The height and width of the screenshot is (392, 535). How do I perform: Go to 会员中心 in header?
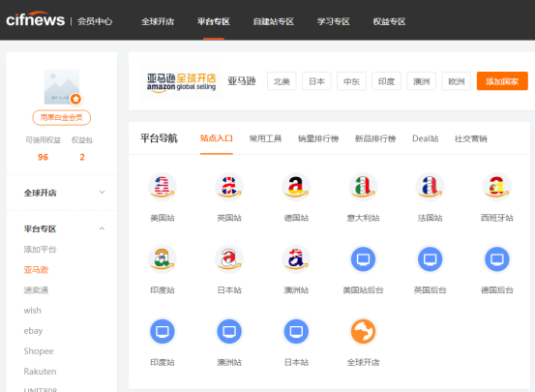95,21
